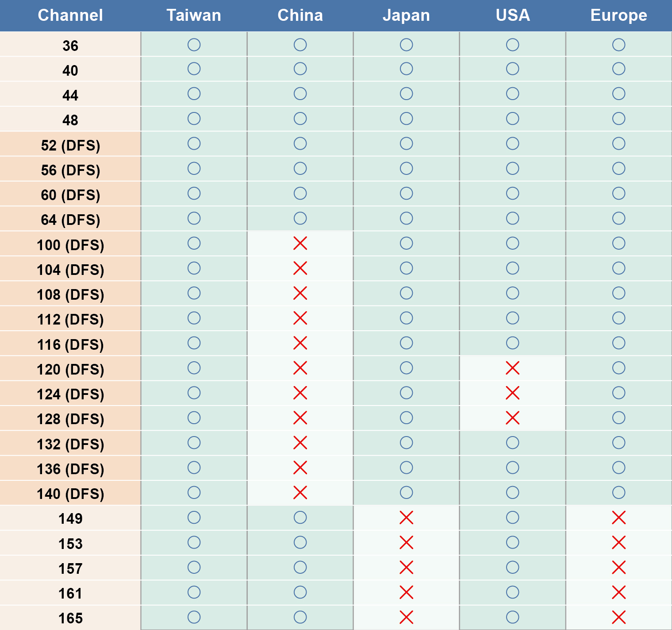672x630 pixels.
Task: Click the red X for China channel 100
Action: click(x=300, y=243)
